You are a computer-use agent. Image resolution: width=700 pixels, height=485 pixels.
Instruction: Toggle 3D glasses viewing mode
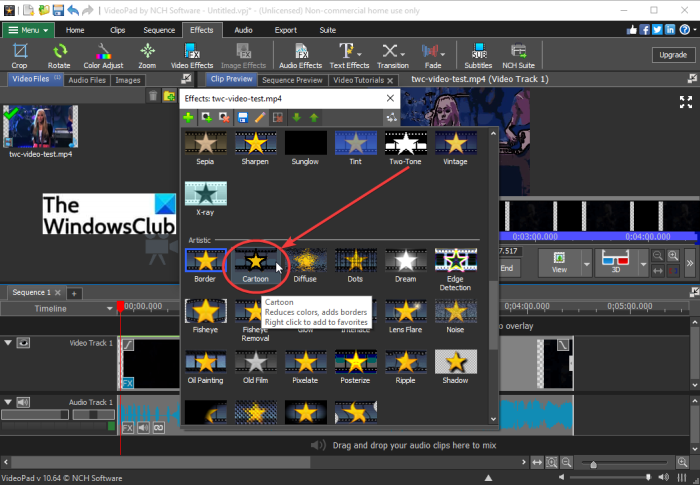pos(616,263)
